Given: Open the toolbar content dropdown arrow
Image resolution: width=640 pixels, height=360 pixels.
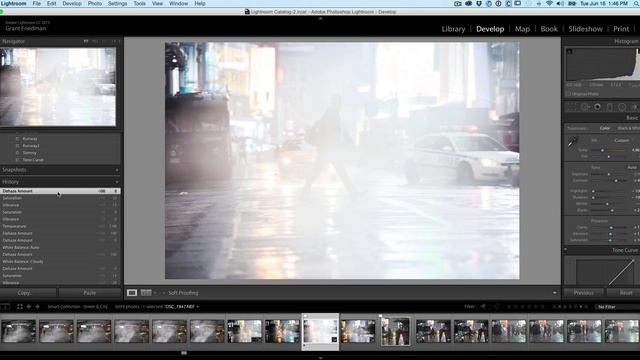Looking at the screenshot, I should (x=554, y=293).
